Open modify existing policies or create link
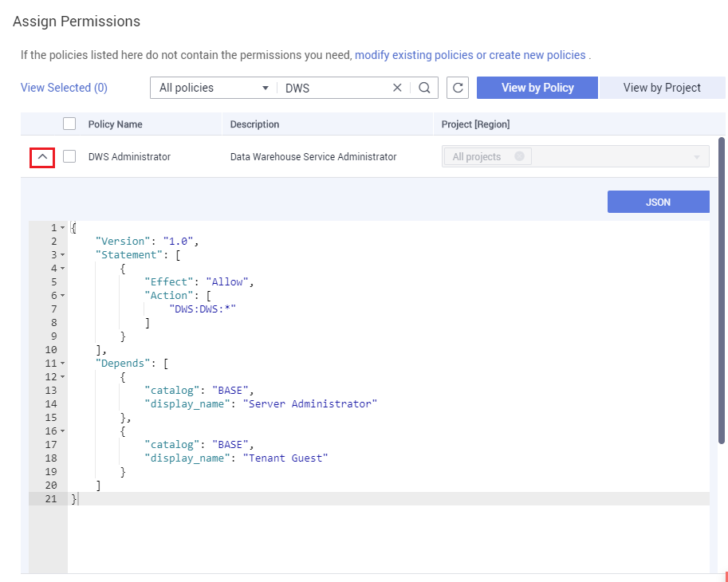728x582 pixels. tap(470, 55)
